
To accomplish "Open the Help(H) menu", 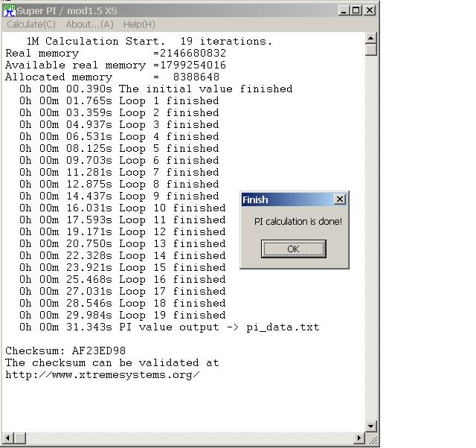I will (x=139, y=25).
